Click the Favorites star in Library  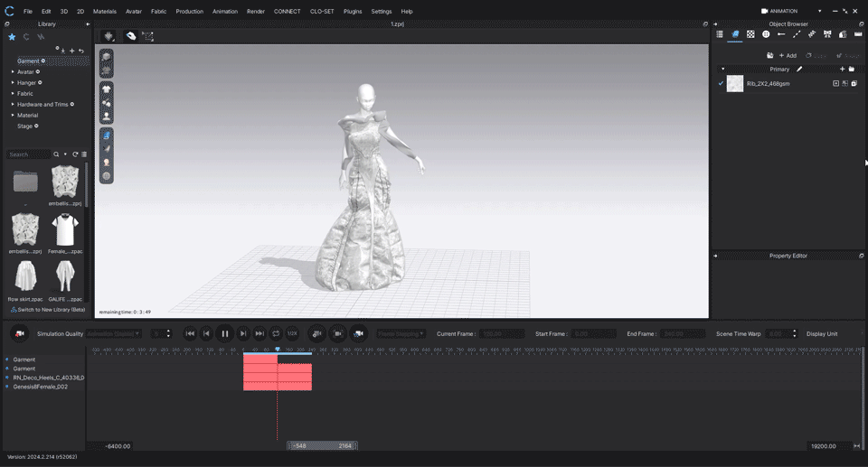pos(12,37)
